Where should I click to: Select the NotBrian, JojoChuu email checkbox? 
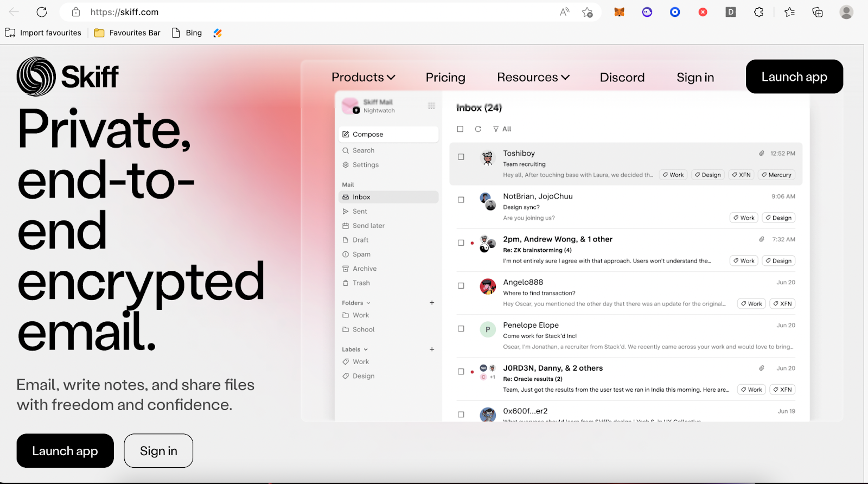pos(461,200)
